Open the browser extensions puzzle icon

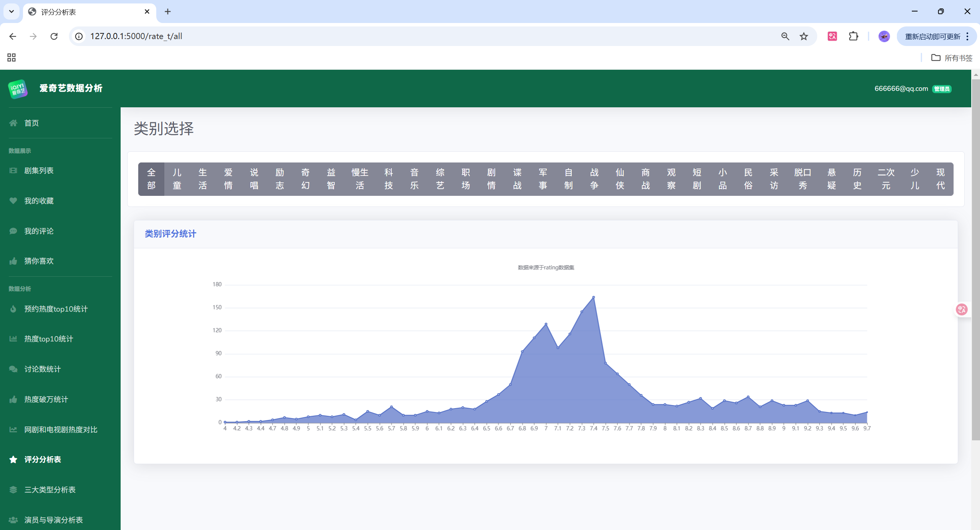853,36
